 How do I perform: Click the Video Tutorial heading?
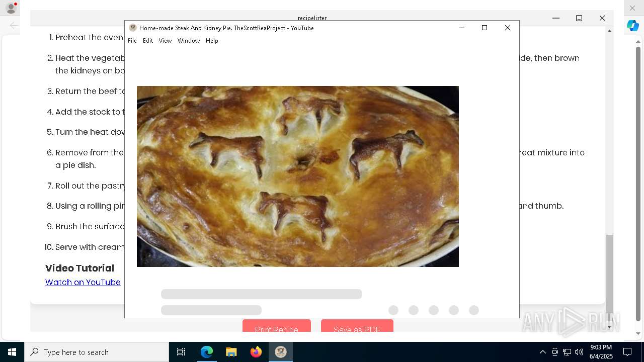(80, 268)
